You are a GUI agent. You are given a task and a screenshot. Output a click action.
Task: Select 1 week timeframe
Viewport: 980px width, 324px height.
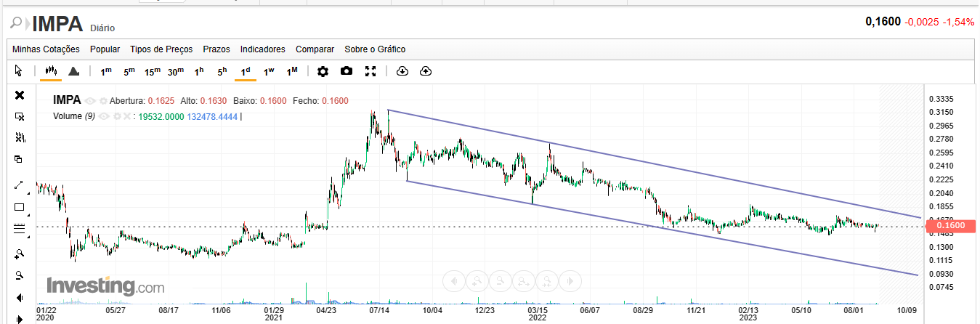point(269,71)
